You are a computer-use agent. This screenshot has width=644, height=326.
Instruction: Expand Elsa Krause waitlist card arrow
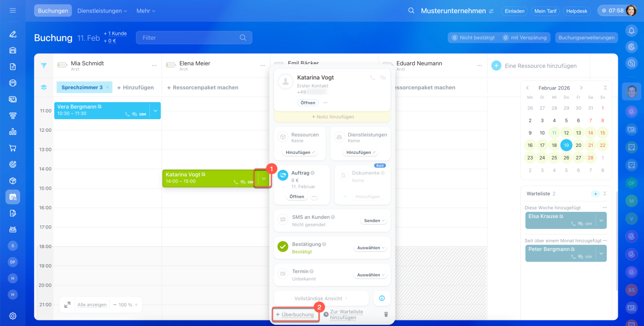(x=601, y=220)
